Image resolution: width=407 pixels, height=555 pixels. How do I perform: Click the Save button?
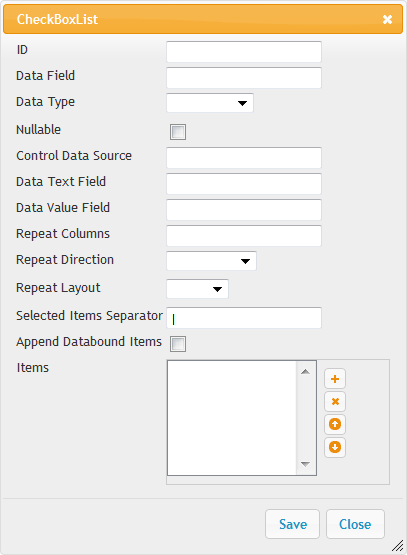[292, 524]
